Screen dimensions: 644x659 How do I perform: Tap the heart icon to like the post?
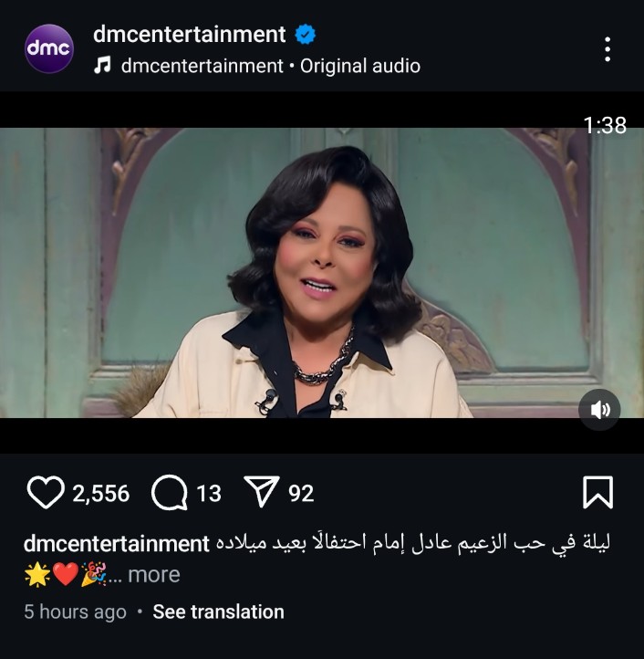44,493
